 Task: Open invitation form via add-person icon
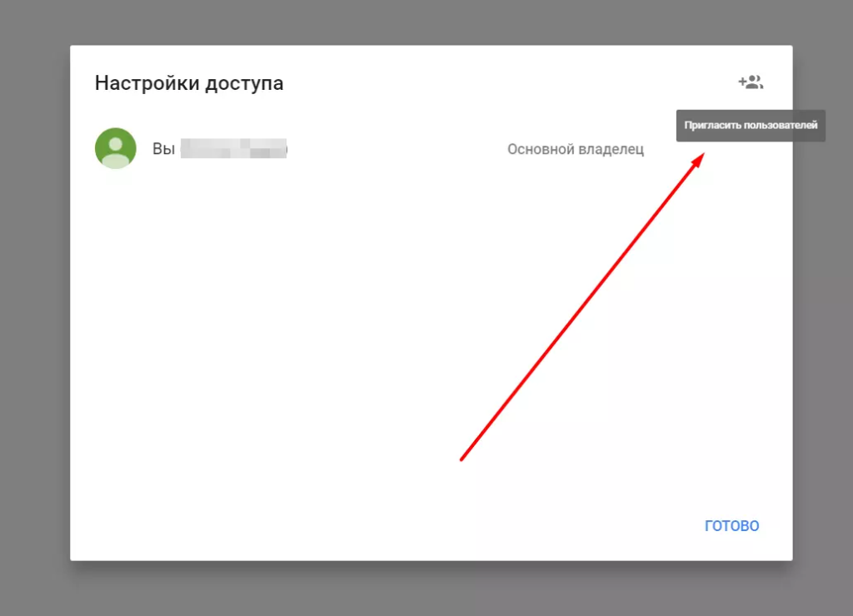tap(751, 82)
